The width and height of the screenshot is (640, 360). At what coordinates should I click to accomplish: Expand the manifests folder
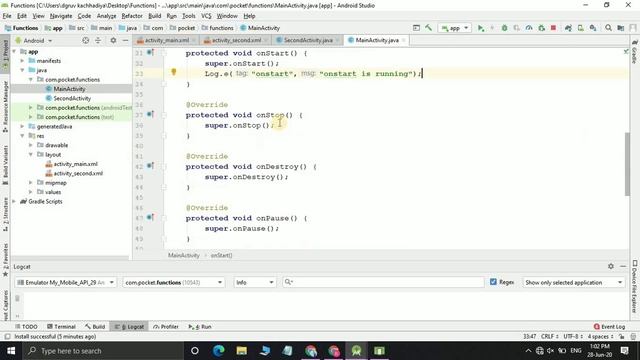[22, 61]
